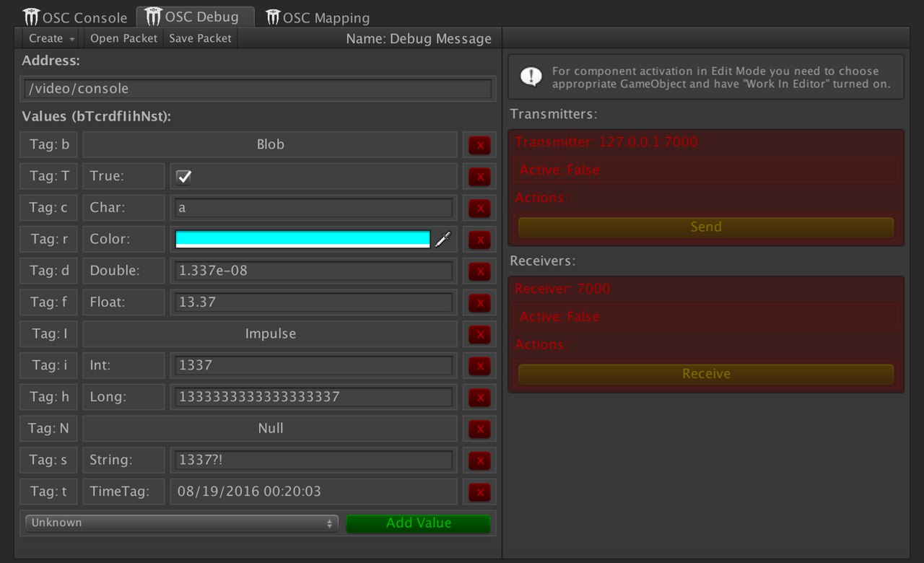
Task: Remove the Int value row's red X icon
Action: tap(479, 365)
